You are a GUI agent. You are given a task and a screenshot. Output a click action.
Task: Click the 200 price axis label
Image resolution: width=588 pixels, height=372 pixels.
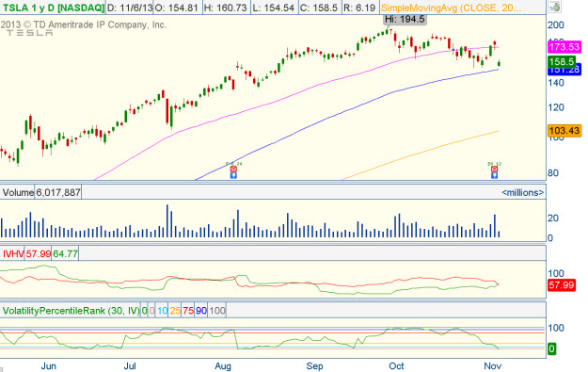click(556, 25)
